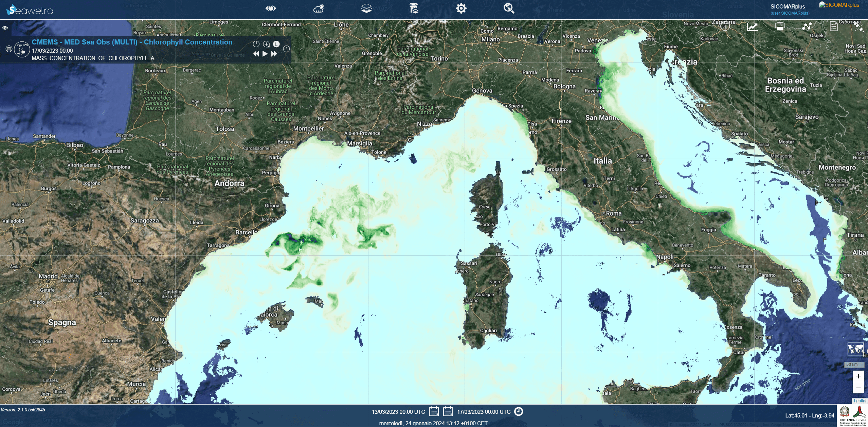Zoom out the map with minus button

(x=858, y=388)
